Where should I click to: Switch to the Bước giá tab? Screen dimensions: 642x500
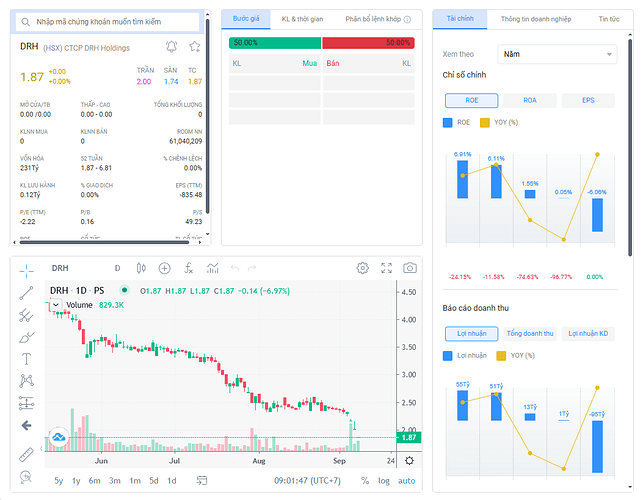coord(246,19)
